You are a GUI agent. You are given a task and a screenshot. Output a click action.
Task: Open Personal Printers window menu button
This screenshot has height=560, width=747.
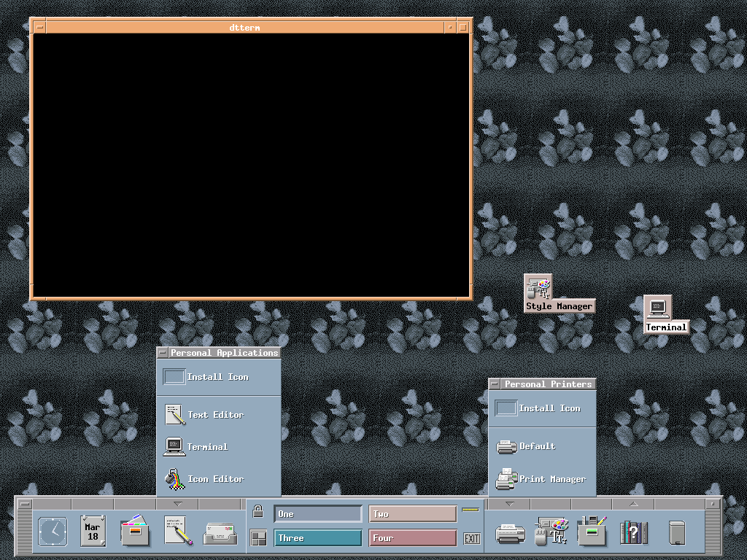495,384
